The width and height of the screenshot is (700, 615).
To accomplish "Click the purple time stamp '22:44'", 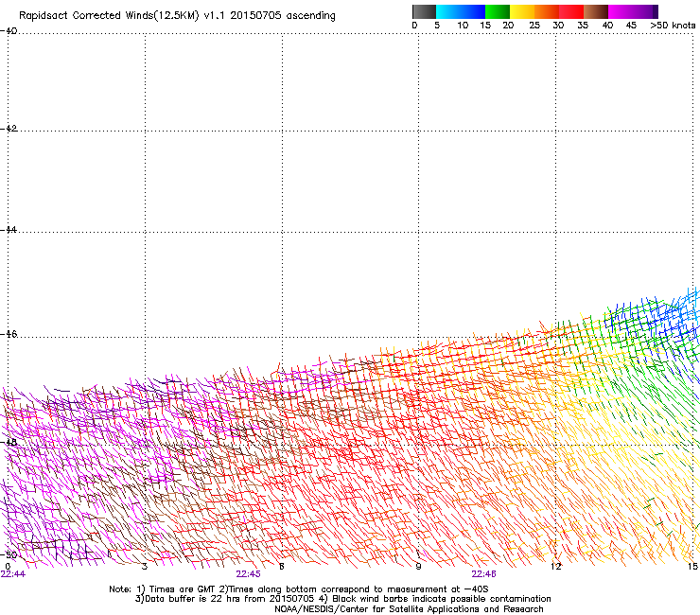I will click(x=13, y=574).
